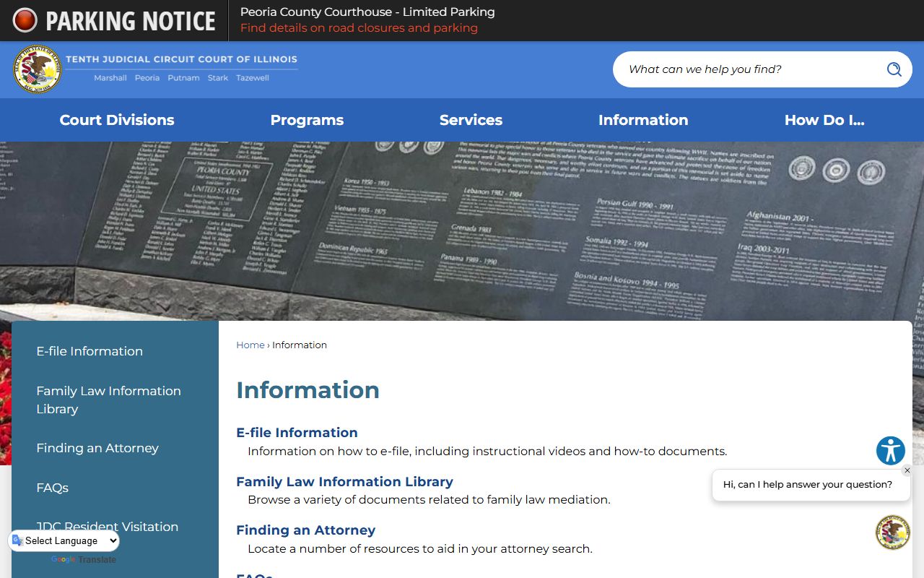Viewport: 924px width, 578px height.
Task: Click the county list Marshall Peoria Putnam Stark Tazewell
Action: pos(181,78)
